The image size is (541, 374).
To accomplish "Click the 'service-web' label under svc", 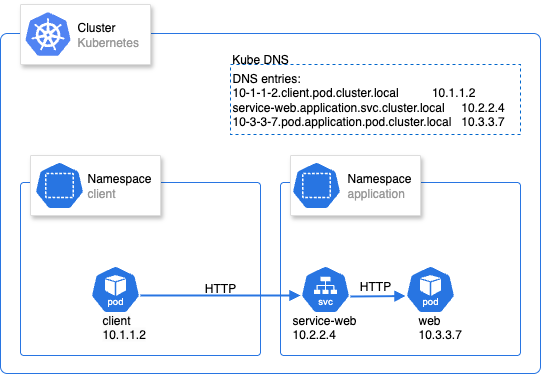I will tap(324, 321).
